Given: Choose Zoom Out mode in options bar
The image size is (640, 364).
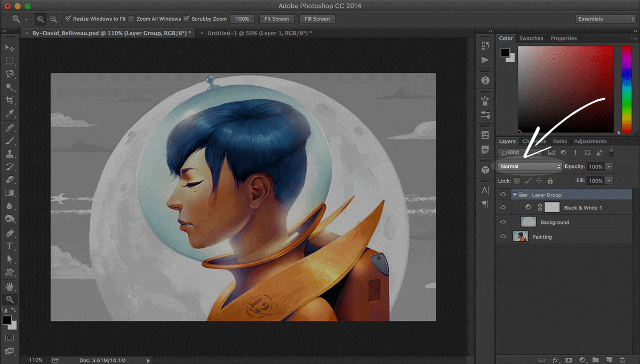Looking at the screenshot, I should coord(53,19).
